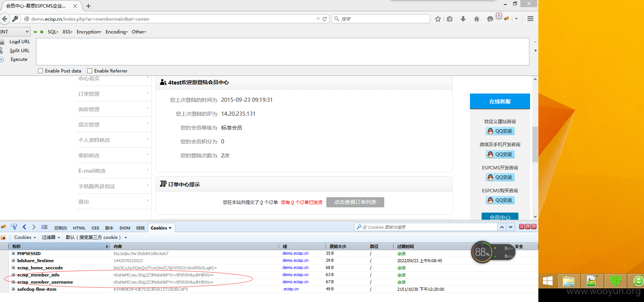
Task: Expand the ecisp_home_seccode cookie entry
Action: (x=14, y=268)
